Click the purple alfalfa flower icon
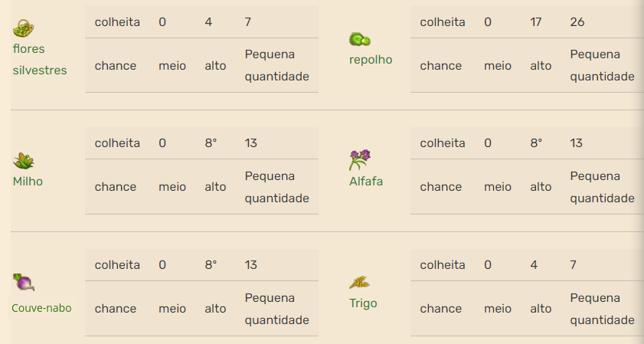The height and width of the screenshot is (344, 644). 360,160
